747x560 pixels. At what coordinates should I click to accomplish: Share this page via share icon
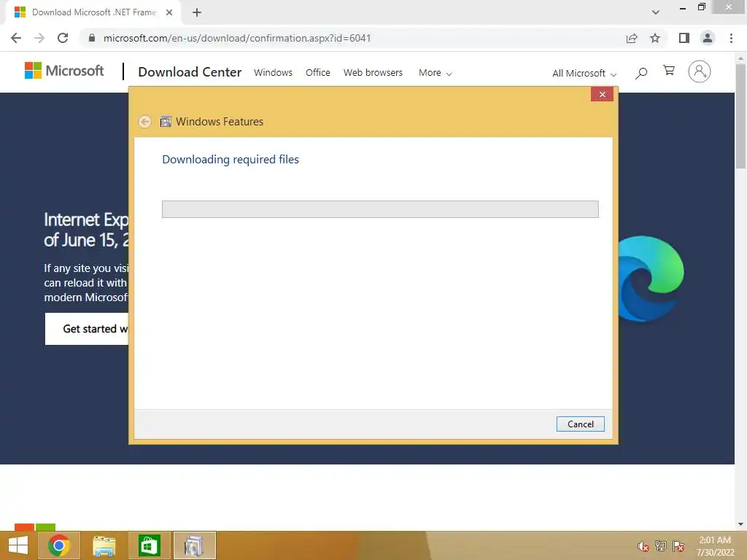coord(632,38)
